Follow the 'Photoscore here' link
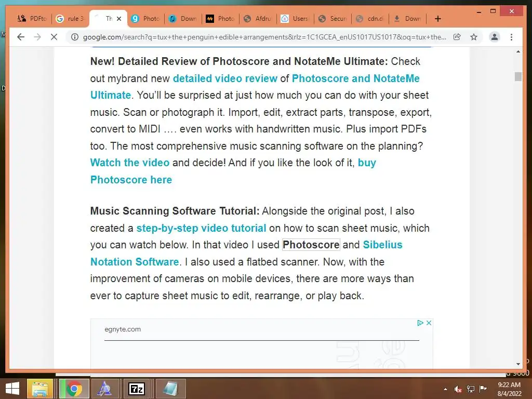The height and width of the screenshot is (399, 532). (x=131, y=179)
